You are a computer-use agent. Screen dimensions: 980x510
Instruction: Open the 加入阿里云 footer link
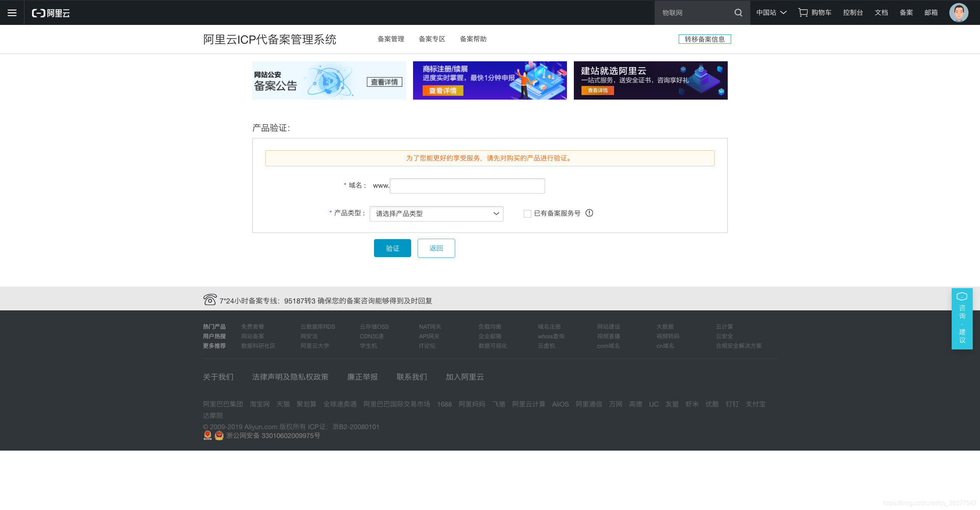click(465, 377)
